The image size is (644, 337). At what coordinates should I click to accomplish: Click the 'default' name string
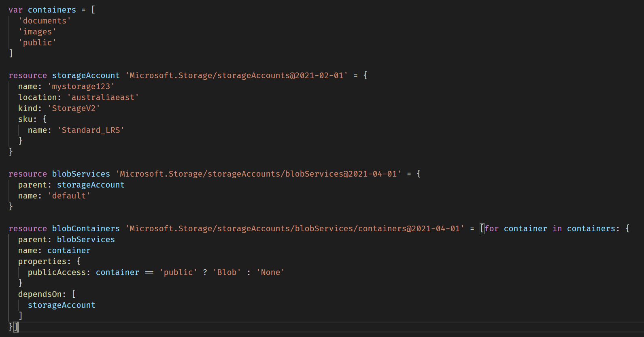pos(69,196)
